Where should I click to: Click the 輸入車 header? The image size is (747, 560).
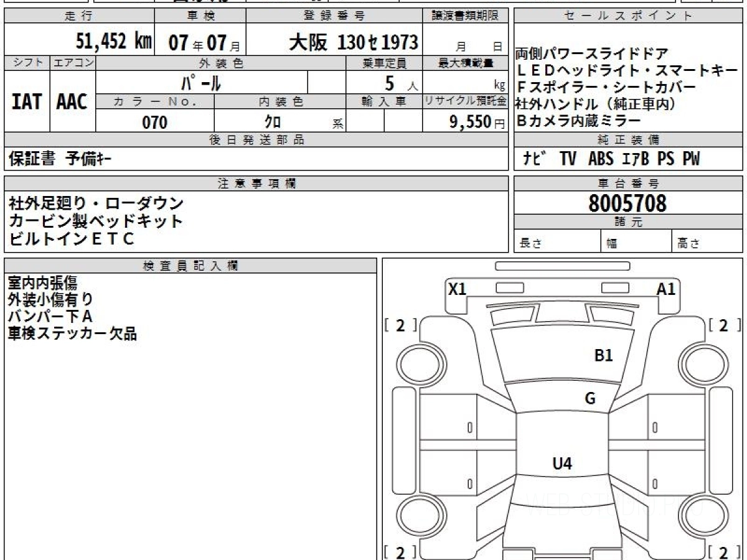coord(384,101)
